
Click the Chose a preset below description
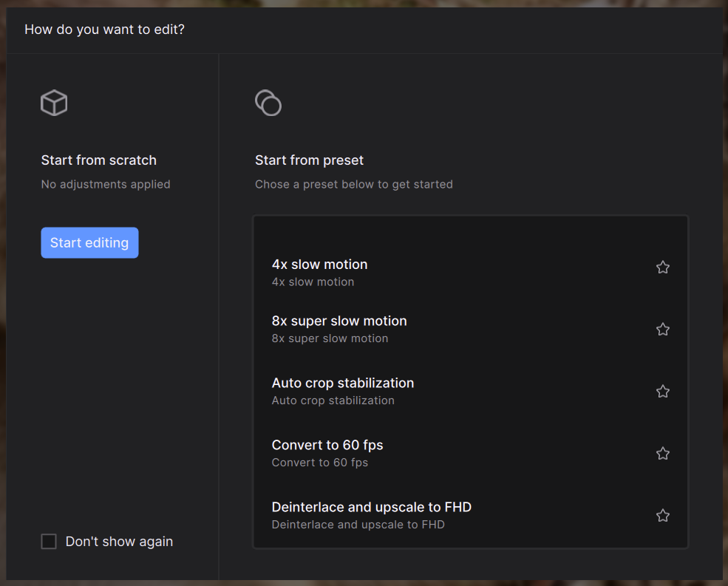point(353,184)
